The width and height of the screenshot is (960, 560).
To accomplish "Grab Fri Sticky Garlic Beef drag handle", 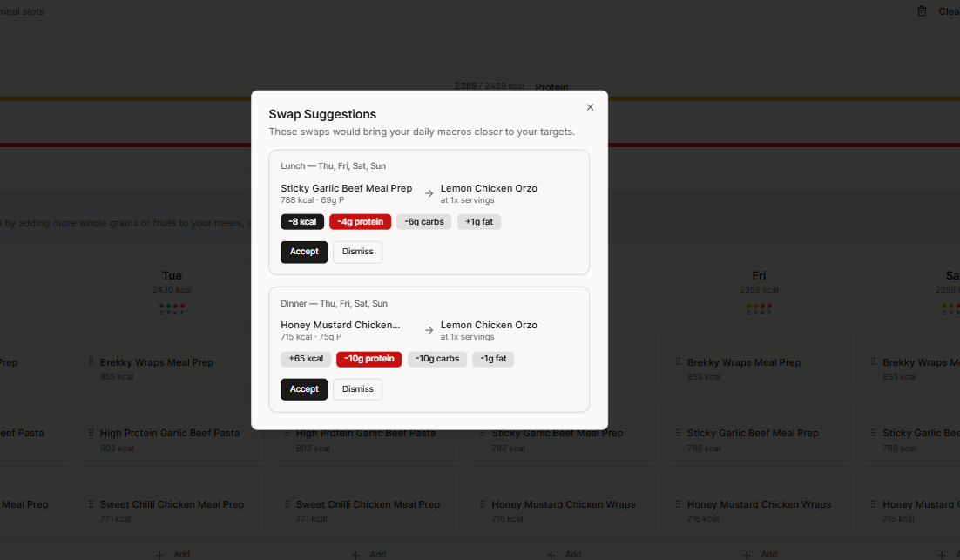I will point(678,432).
